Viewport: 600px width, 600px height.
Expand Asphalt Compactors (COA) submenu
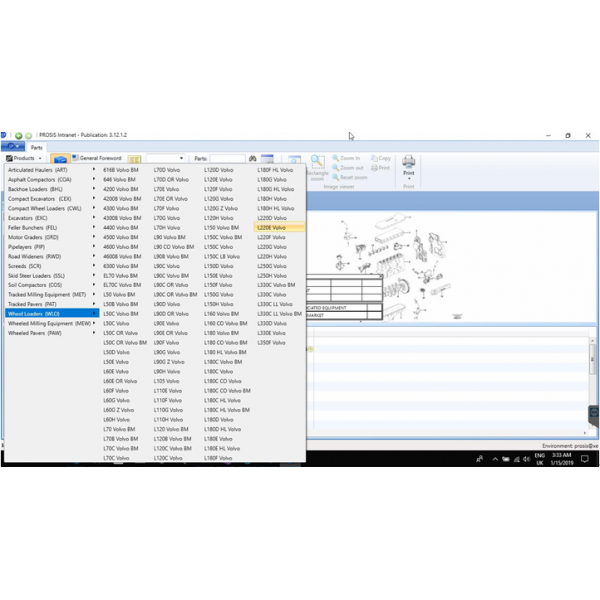coord(52,179)
